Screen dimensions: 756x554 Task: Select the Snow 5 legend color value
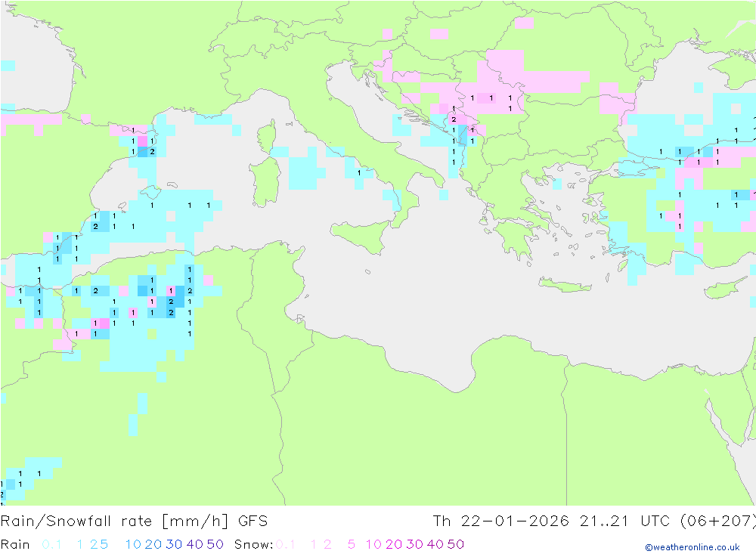pyautogui.click(x=352, y=544)
